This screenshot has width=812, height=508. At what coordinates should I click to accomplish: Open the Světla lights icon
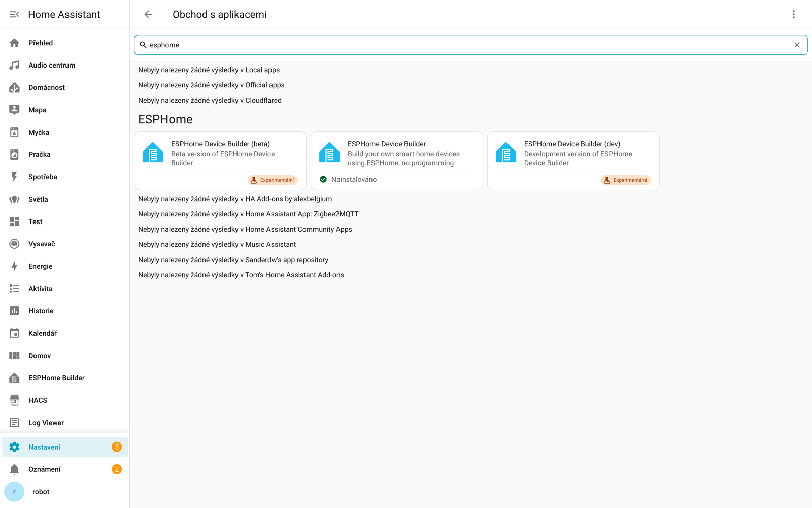click(x=14, y=199)
